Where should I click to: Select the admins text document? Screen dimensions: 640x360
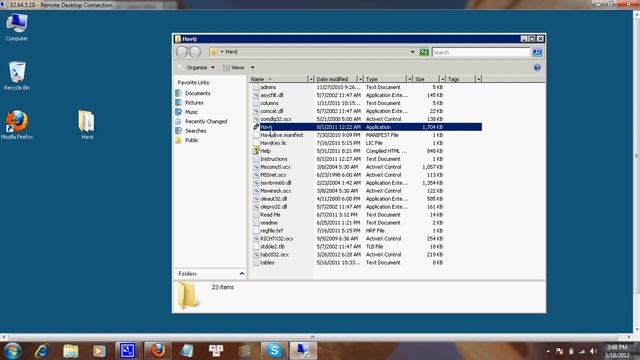268,87
